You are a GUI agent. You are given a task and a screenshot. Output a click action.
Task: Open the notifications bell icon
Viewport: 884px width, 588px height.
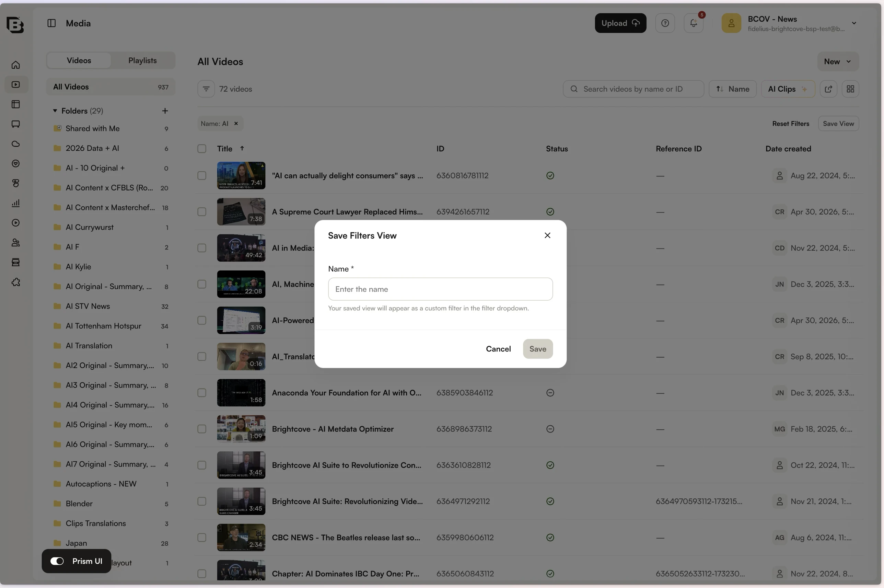693,23
